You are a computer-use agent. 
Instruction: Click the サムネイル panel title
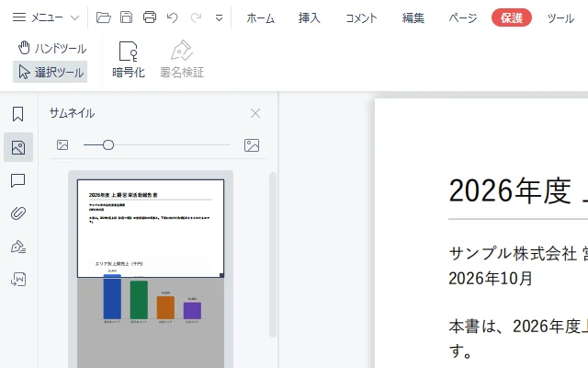click(72, 113)
